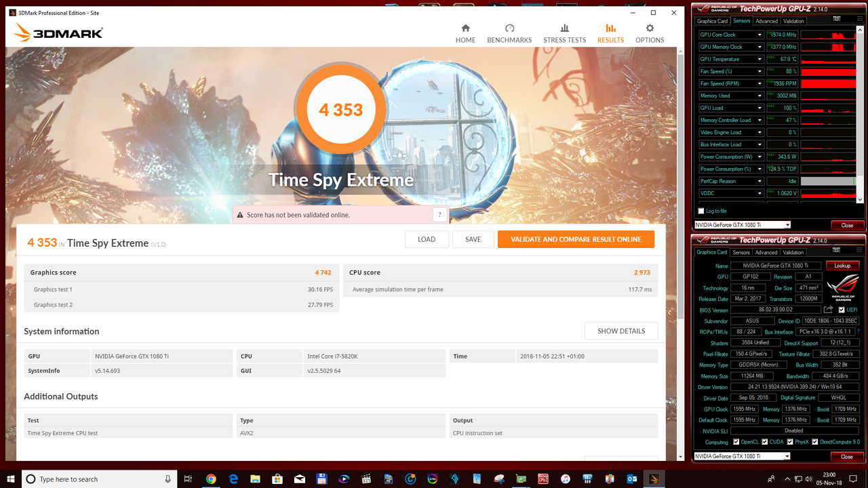The height and width of the screenshot is (488, 868).
Task: Open GPU Memory Clock sensor dropdown
Action: point(759,47)
